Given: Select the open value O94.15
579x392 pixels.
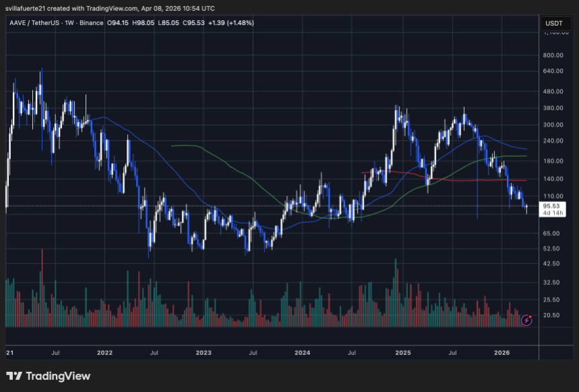Looking at the screenshot, I should tap(117, 22).
